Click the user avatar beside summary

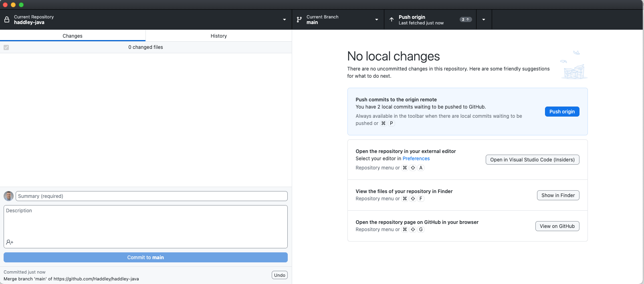8,196
